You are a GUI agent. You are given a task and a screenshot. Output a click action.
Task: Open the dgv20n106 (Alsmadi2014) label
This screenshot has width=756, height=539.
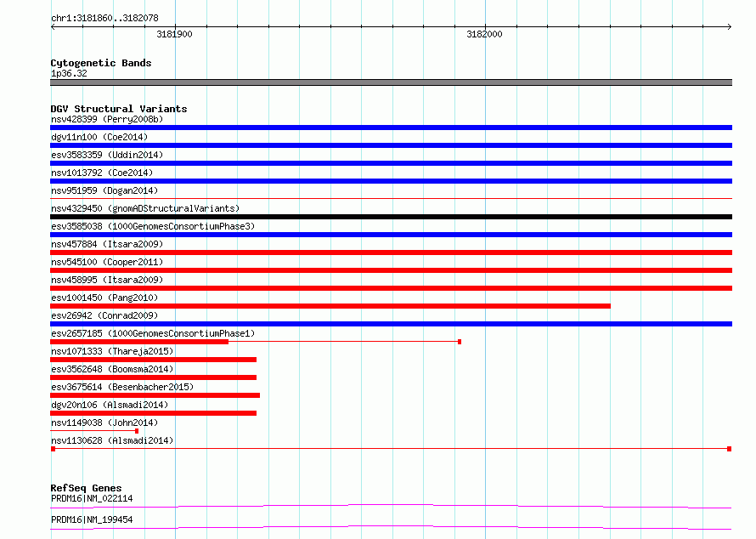click(x=110, y=405)
